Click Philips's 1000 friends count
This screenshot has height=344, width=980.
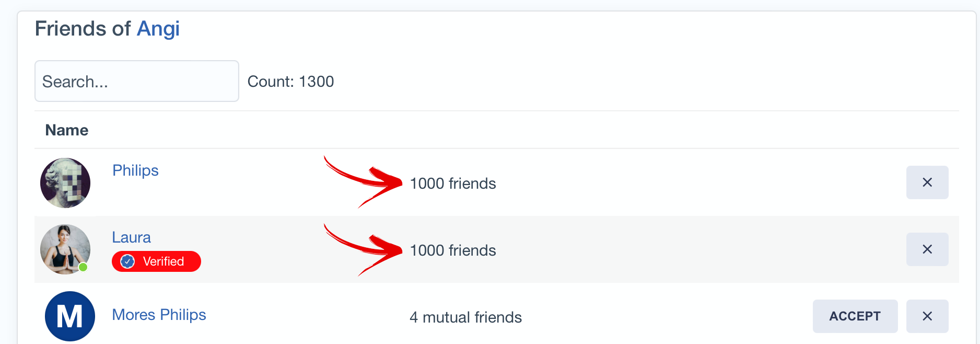click(452, 184)
